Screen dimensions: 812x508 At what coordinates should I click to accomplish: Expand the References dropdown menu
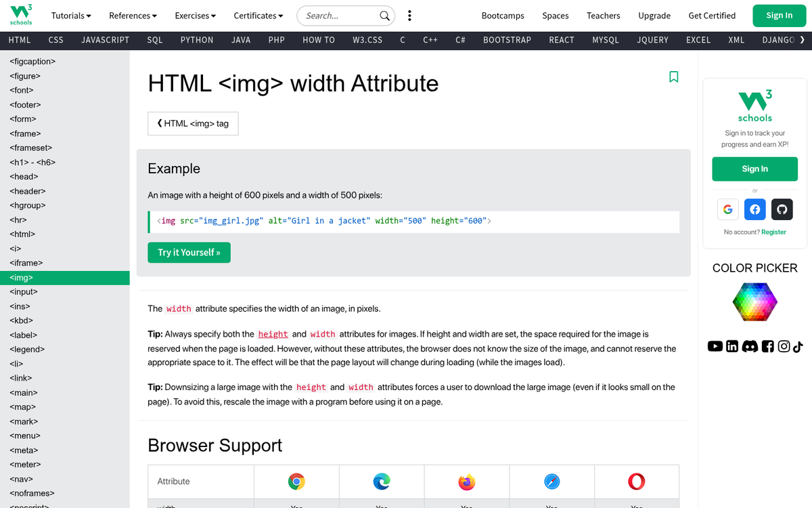pyautogui.click(x=133, y=16)
